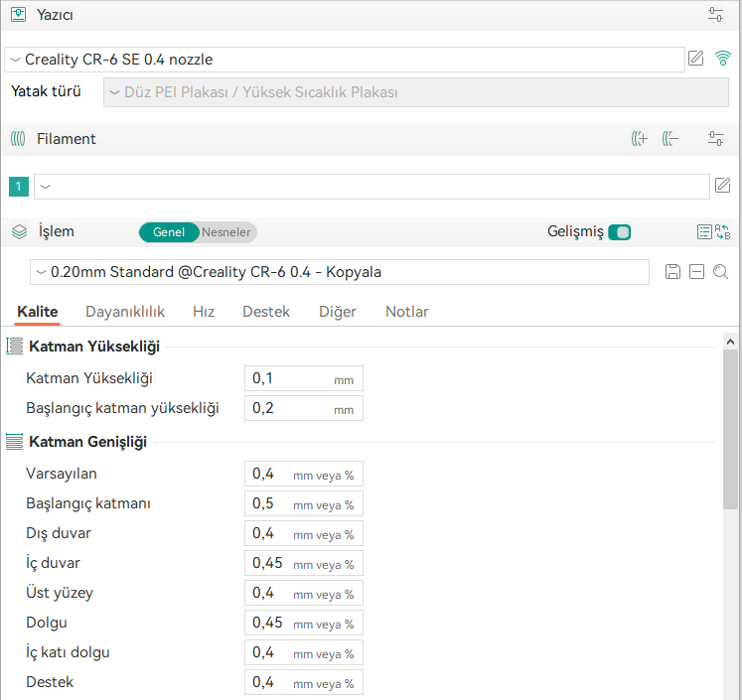
Task: Click edit icon beside Creality CR-6 SE preset
Action: point(696,59)
